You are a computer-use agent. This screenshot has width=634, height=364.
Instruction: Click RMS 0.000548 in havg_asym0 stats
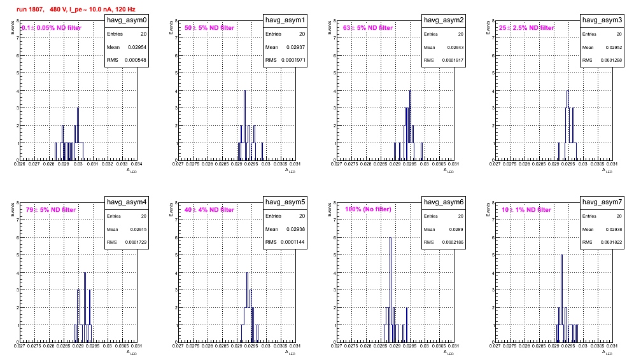pos(127,60)
